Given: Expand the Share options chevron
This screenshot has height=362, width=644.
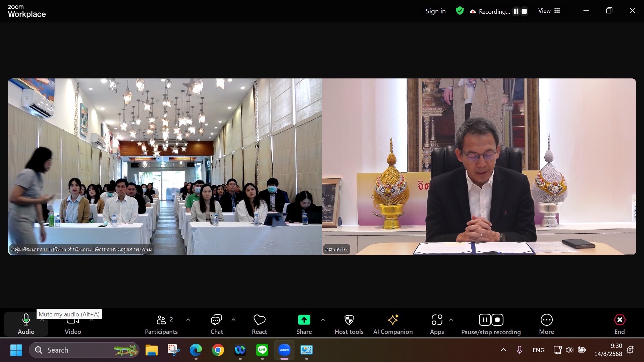Looking at the screenshot, I should pyautogui.click(x=323, y=320).
